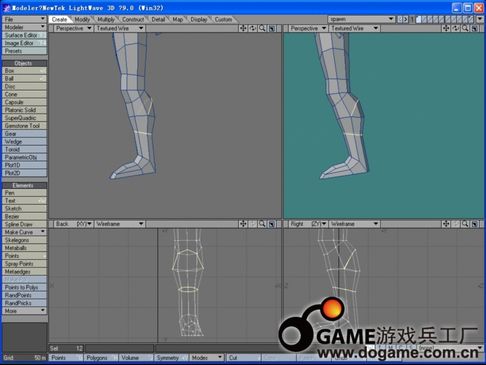This screenshot has width=486, height=365.
Task: Click the previous layer bank arrow
Action: pos(400,19)
